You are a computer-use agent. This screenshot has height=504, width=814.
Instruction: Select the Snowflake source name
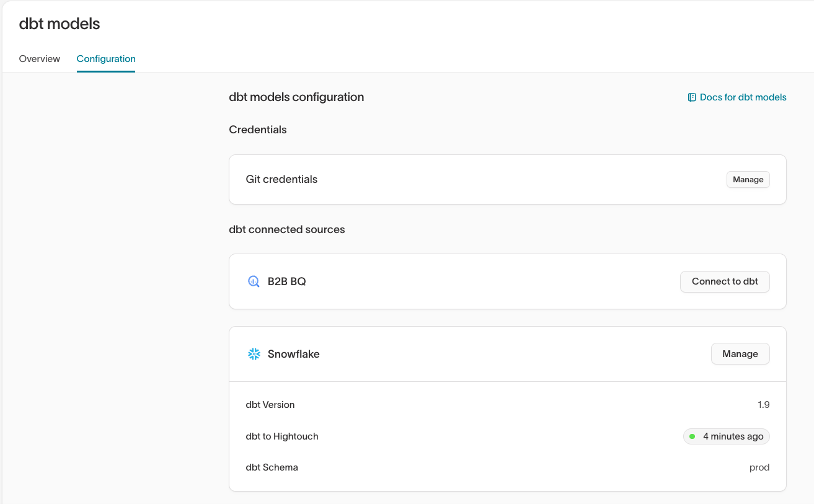[x=293, y=354]
